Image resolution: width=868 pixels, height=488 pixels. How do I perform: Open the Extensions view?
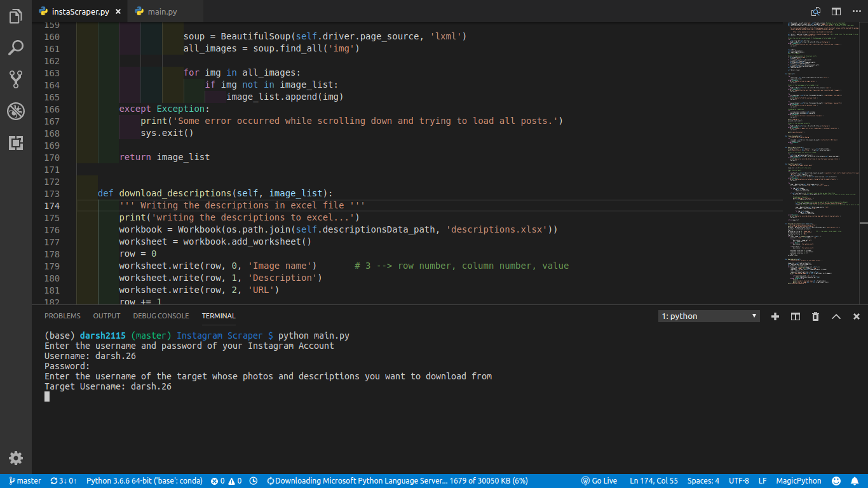click(x=15, y=143)
